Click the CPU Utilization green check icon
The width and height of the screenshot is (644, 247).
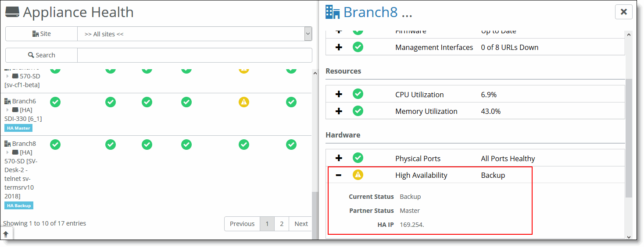point(358,94)
